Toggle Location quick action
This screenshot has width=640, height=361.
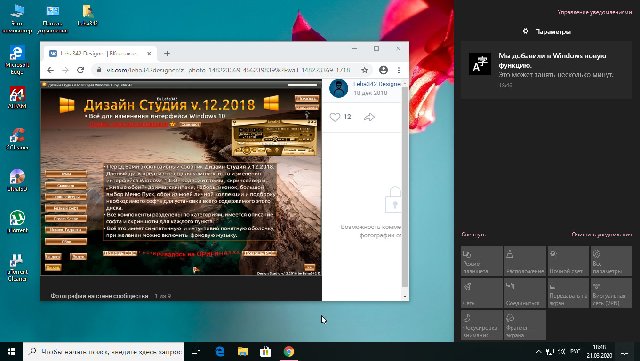pyautogui.click(x=524, y=261)
